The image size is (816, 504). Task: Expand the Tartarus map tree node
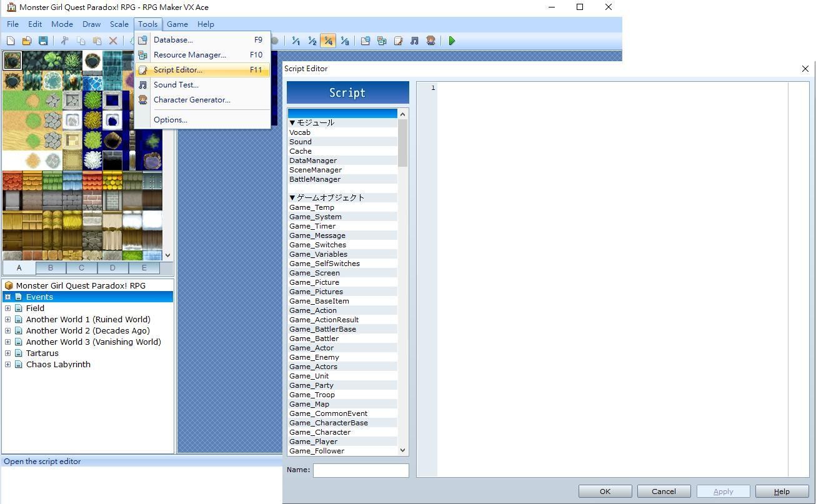pyautogui.click(x=7, y=353)
